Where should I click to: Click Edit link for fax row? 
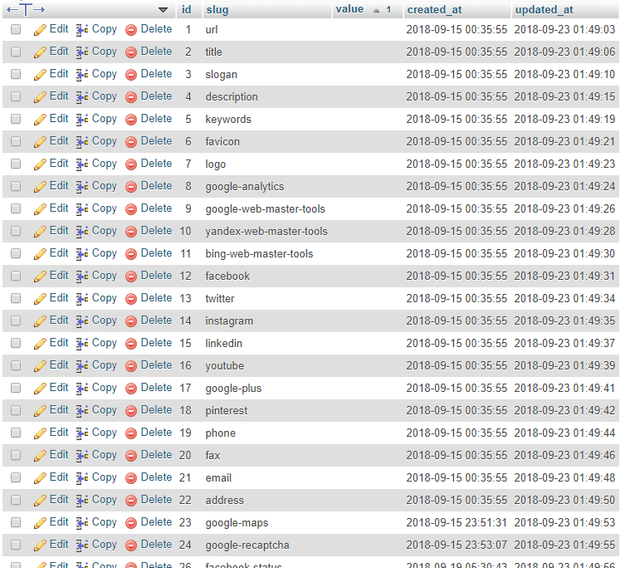click(59, 455)
